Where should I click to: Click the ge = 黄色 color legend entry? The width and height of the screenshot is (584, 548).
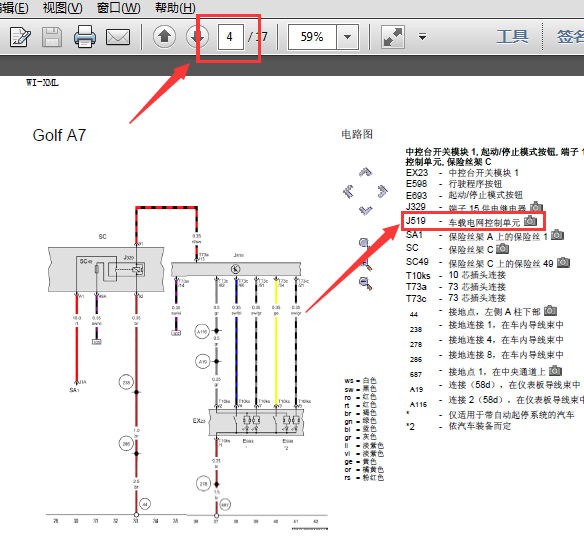point(361,462)
